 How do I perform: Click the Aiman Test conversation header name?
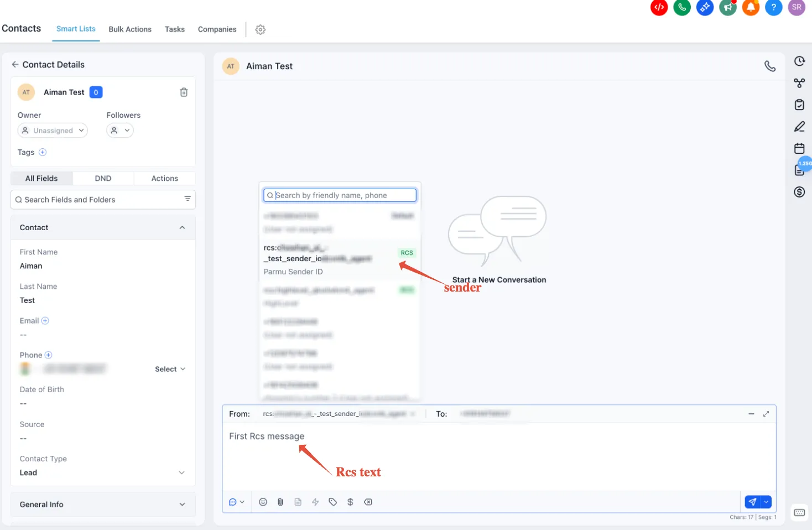269,66
